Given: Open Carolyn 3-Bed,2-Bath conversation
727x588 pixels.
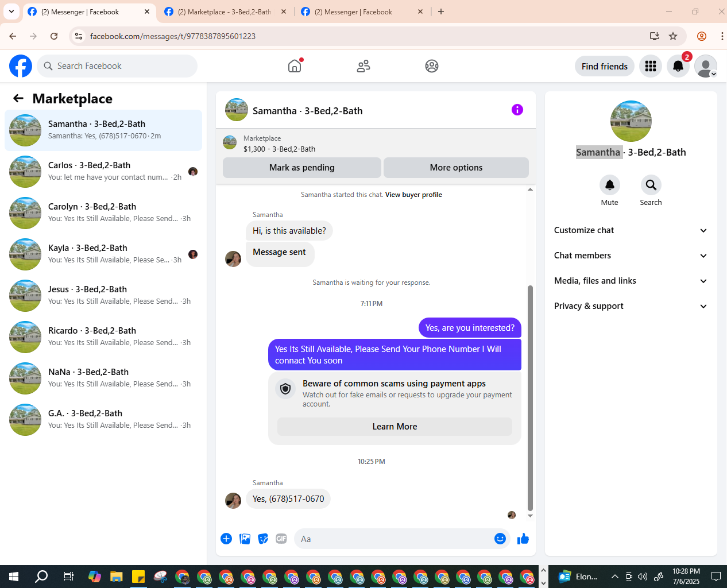Looking at the screenshot, I should pos(103,213).
